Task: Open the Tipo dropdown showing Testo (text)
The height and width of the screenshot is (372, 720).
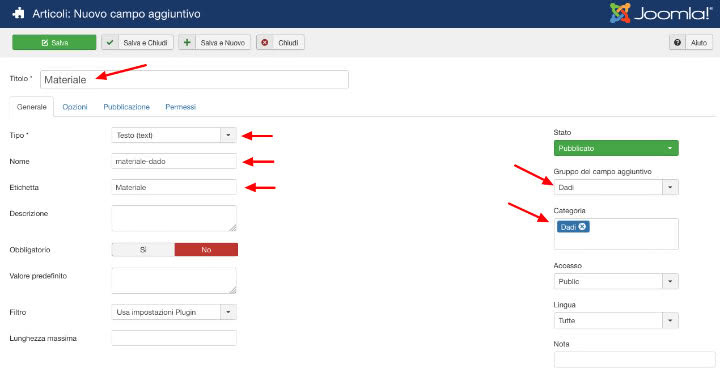Action: pyautogui.click(x=174, y=135)
